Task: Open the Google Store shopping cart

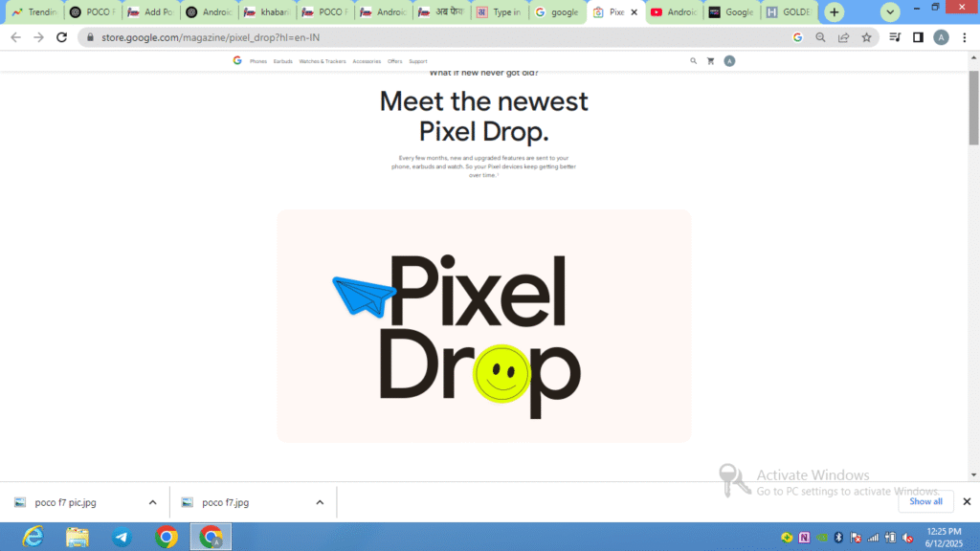Action: [711, 61]
